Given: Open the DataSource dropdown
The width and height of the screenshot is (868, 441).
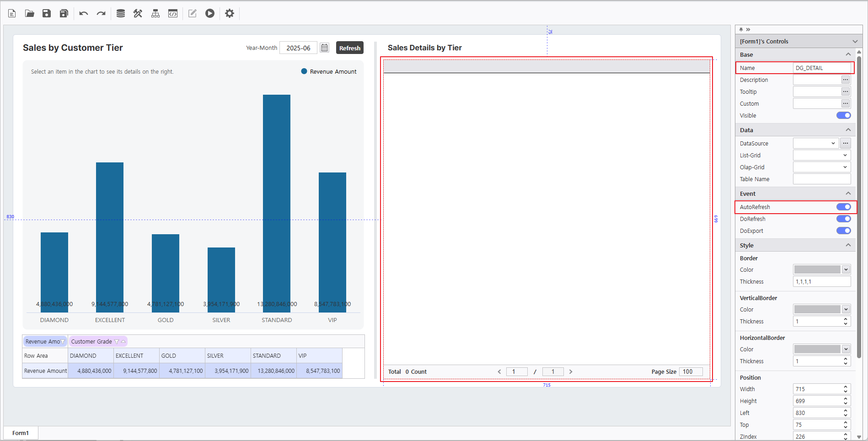Looking at the screenshot, I should (x=816, y=143).
